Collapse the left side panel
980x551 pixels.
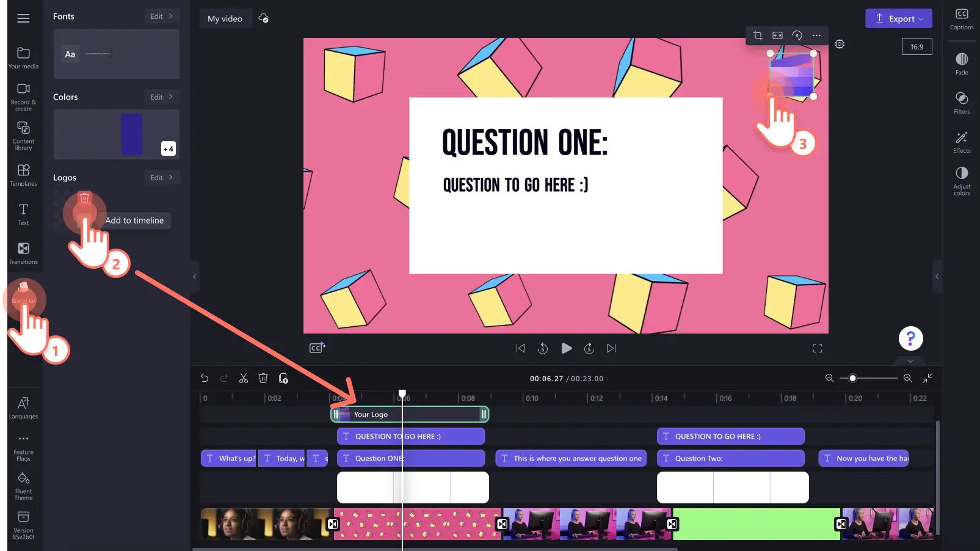(x=194, y=276)
